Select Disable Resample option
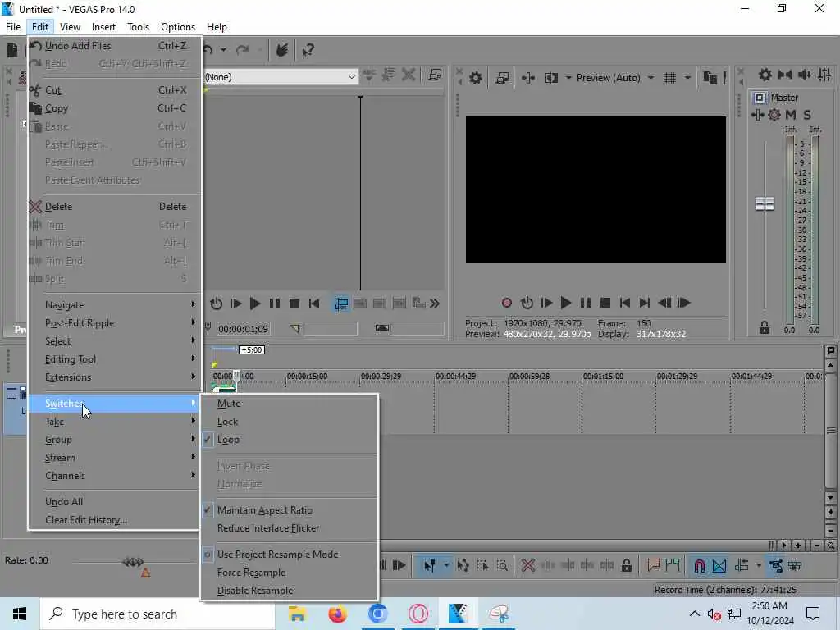 pyautogui.click(x=290, y=591)
